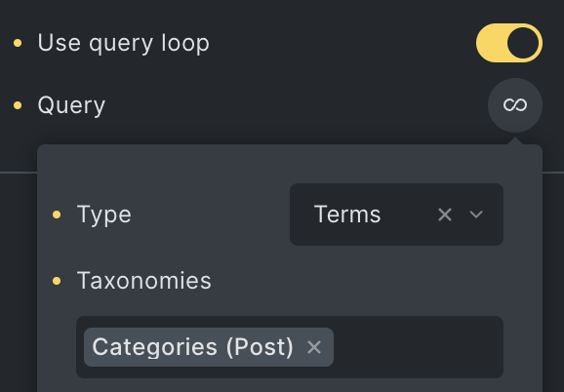Click the Taxonomies label text
Viewport: 564px width, 392px height.
coord(143,281)
